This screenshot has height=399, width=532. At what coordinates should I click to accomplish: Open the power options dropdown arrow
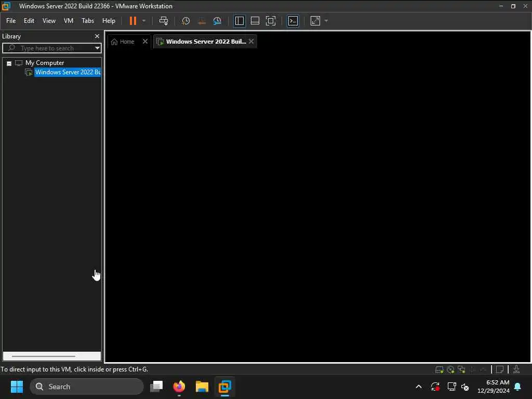[144, 21]
